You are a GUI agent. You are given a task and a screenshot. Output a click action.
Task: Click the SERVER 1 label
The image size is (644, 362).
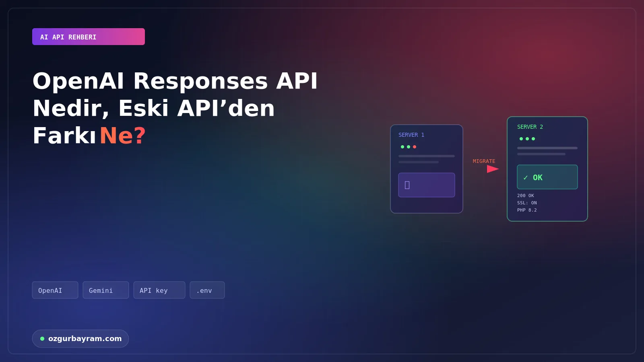pyautogui.click(x=411, y=135)
